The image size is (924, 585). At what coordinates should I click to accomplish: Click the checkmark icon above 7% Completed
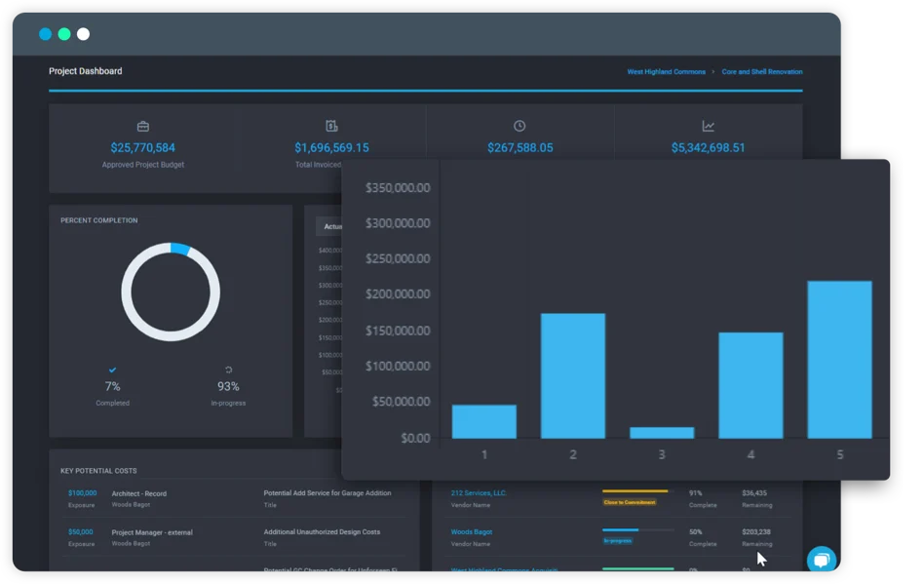[x=113, y=370]
